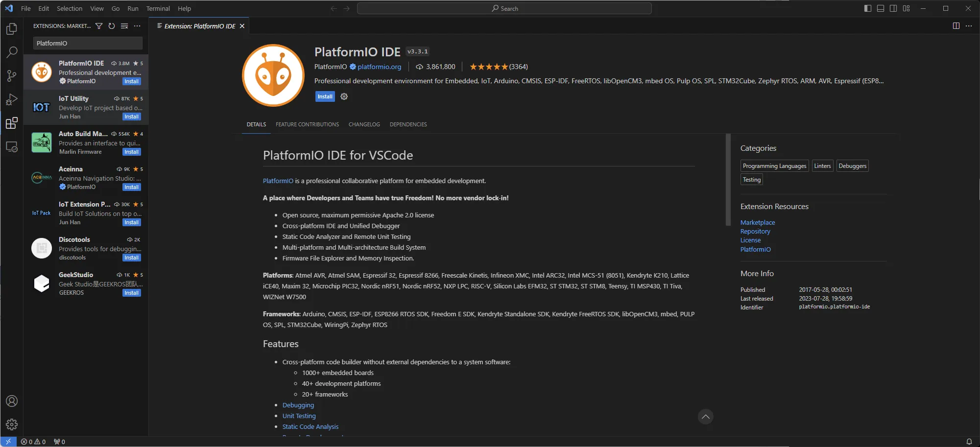This screenshot has width=980, height=447.
Task: Go forward using navigation arrow
Action: [346, 8]
